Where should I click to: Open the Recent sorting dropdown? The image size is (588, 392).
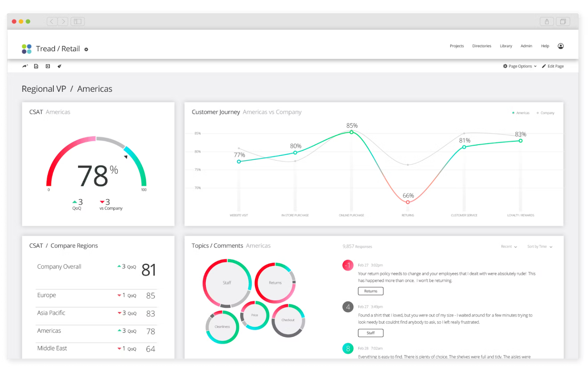pos(509,247)
